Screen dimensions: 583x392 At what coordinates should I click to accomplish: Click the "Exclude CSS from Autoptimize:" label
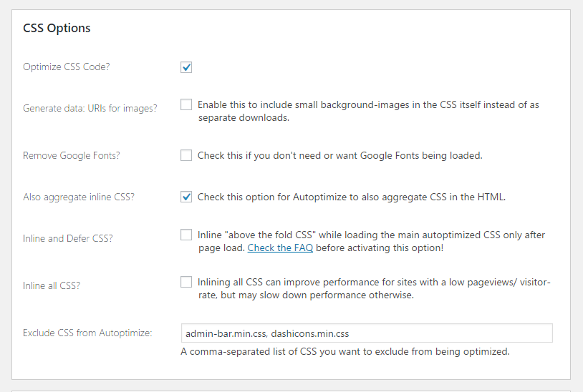(x=87, y=333)
